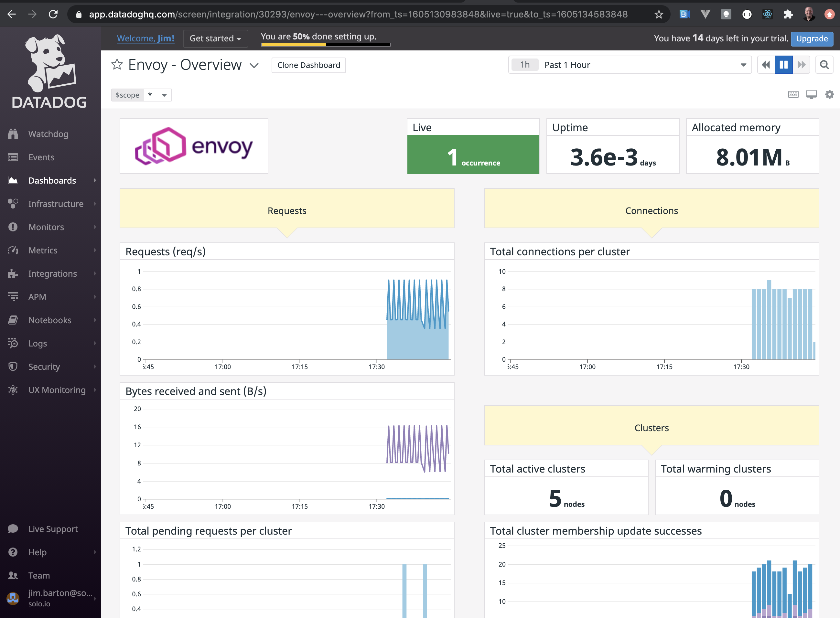Click the Logs icon in sidebar

coord(14,344)
